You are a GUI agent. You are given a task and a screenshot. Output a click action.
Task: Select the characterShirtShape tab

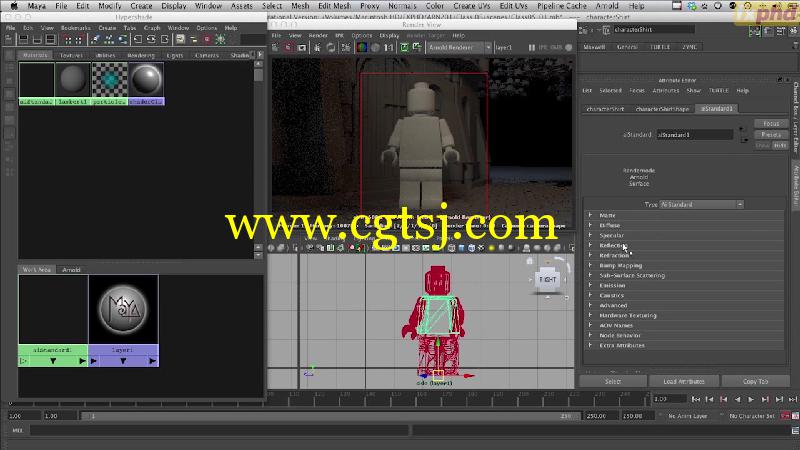(x=662, y=109)
